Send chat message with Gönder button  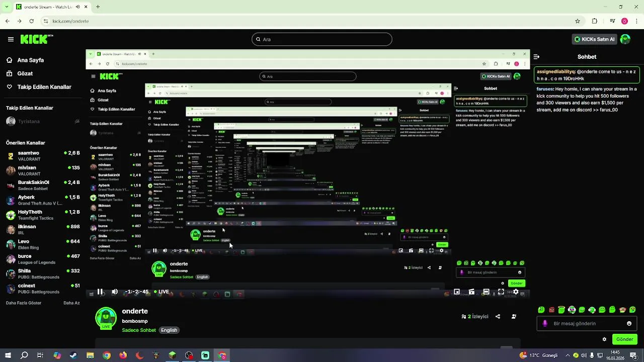click(624, 339)
